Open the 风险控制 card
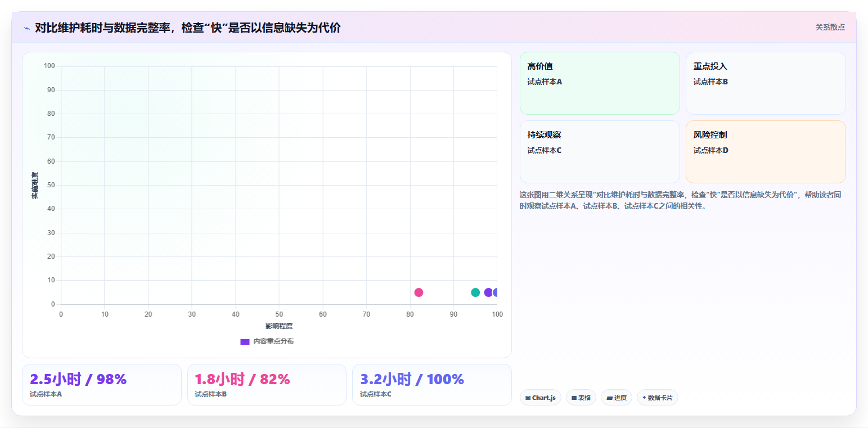This screenshot has height=428, width=868. (x=766, y=152)
